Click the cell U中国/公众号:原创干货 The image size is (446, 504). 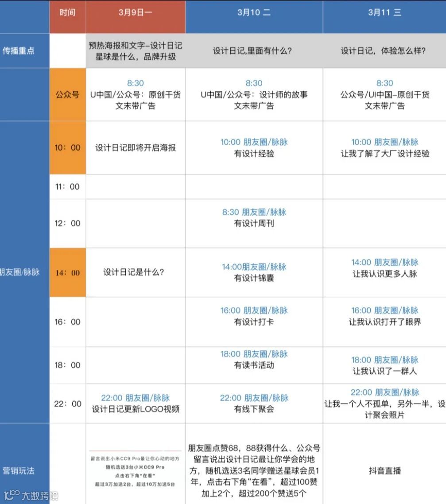(136, 94)
